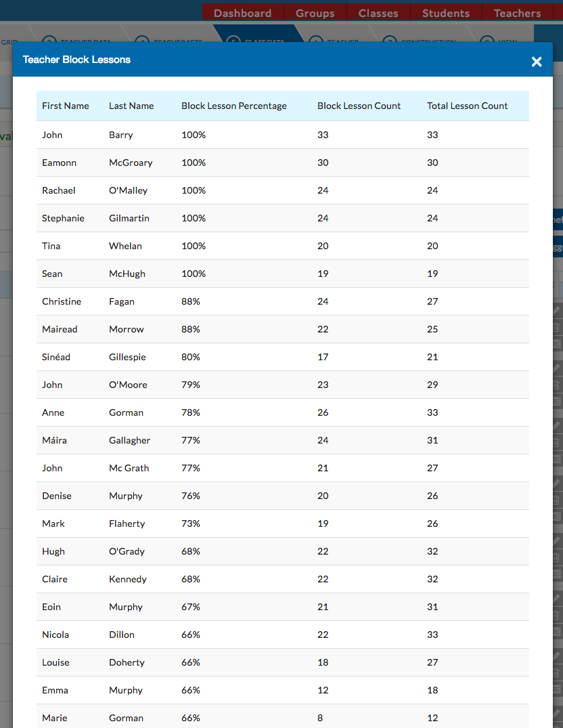Select Sinéad Gillespie's row in the table
563x728 pixels.
271,357
